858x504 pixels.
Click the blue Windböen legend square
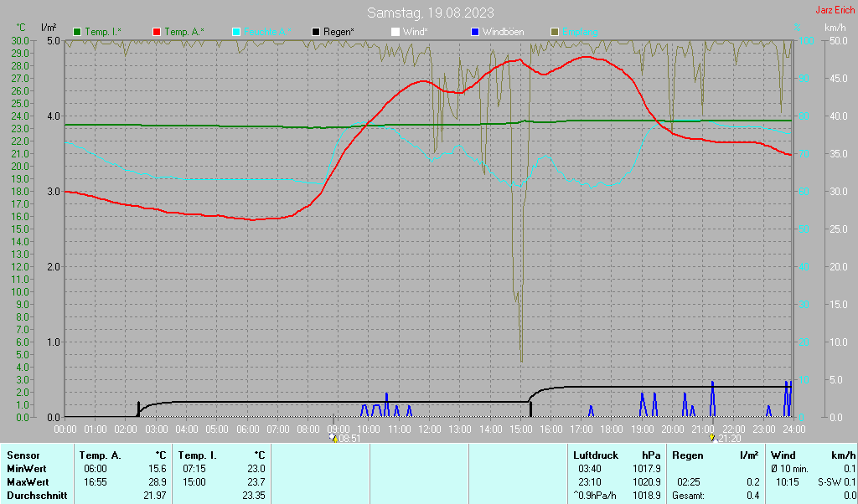475,32
